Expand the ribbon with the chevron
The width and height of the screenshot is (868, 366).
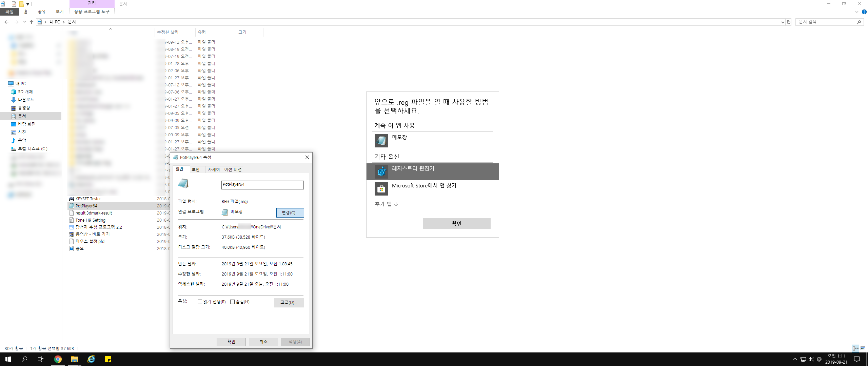857,12
